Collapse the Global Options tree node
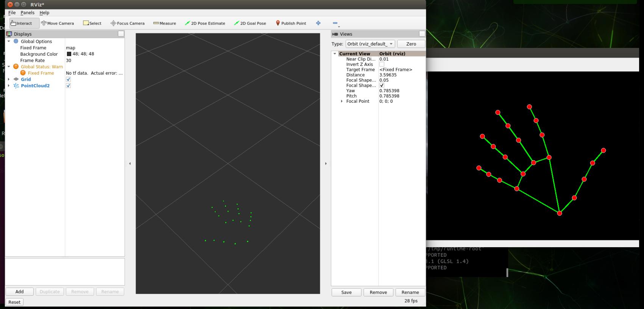644x309 pixels. (x=9, y=41)
